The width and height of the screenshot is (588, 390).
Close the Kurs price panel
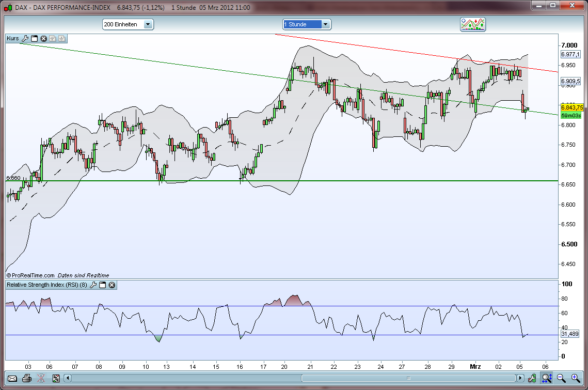point(43,38)
